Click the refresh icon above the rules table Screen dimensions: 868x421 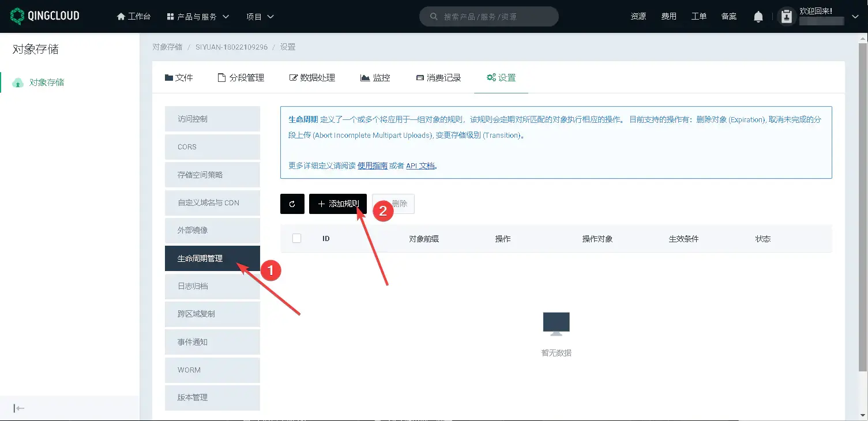292,204
